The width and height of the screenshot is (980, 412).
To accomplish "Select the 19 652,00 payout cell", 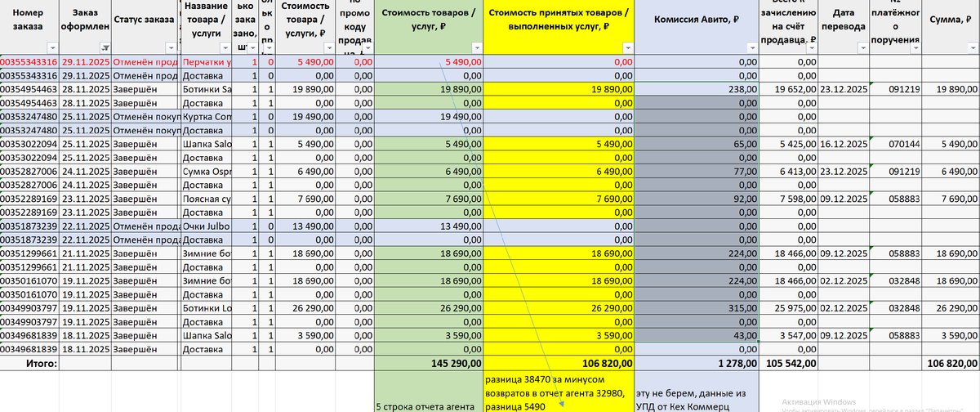I will (x=790, y=89).
